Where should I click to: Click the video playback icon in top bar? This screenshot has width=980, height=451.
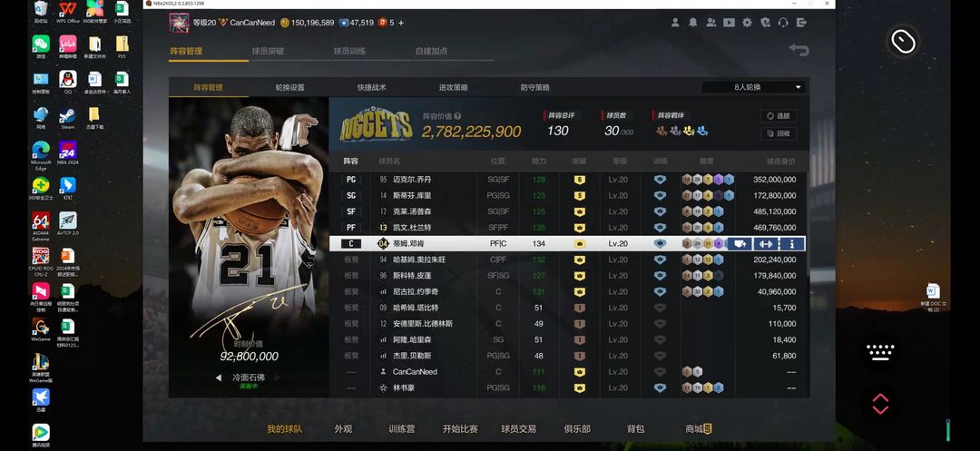tap(729, 23)
